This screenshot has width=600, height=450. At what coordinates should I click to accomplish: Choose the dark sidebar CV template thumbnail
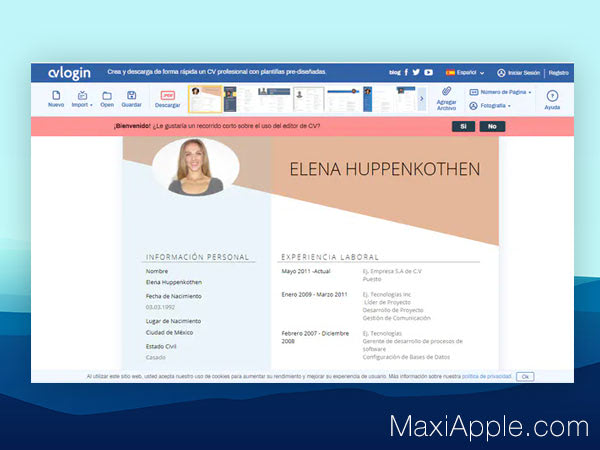click(239, 99)
